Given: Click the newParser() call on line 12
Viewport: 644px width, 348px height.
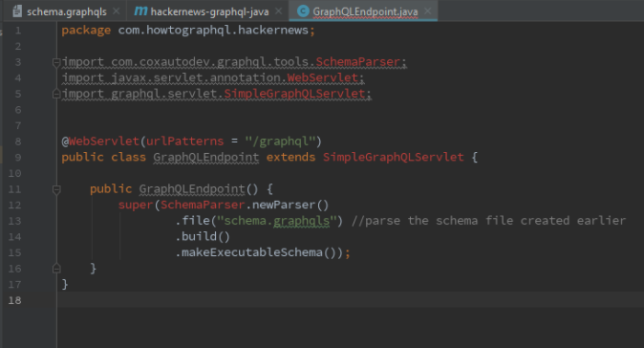Looking at the screenshot, I should (x=290, y=205).
